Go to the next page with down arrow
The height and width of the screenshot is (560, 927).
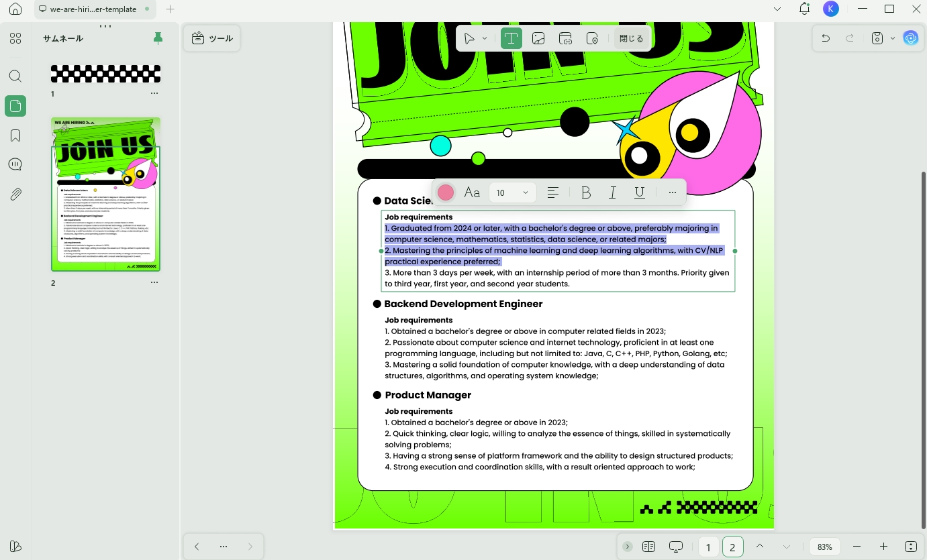click(x=787, y=547)
